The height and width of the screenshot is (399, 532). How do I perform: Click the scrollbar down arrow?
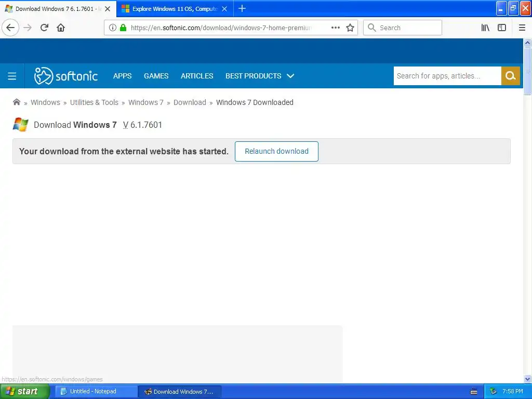pyautogui.click(x=527, y=379)
